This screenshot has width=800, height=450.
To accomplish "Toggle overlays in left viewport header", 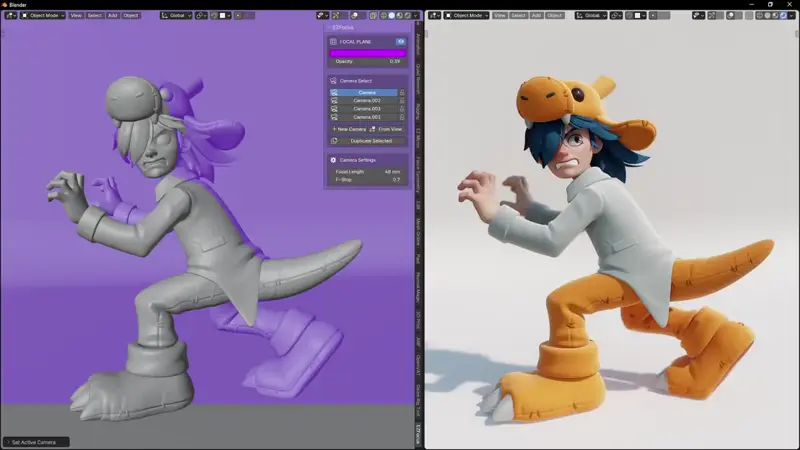I will click(355, 15).
